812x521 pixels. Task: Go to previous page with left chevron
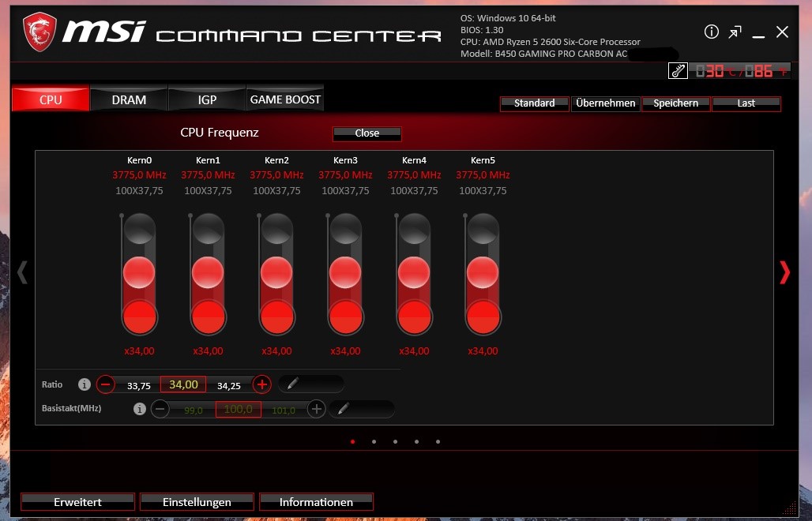22,272
